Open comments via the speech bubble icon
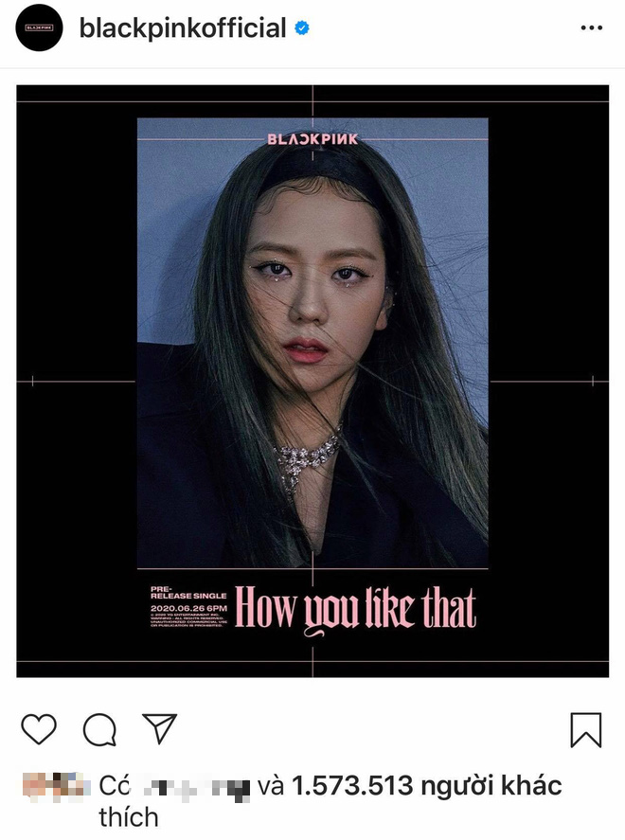Screen dimensions: 625x840 pyautogui.click(x=99, y=729)
